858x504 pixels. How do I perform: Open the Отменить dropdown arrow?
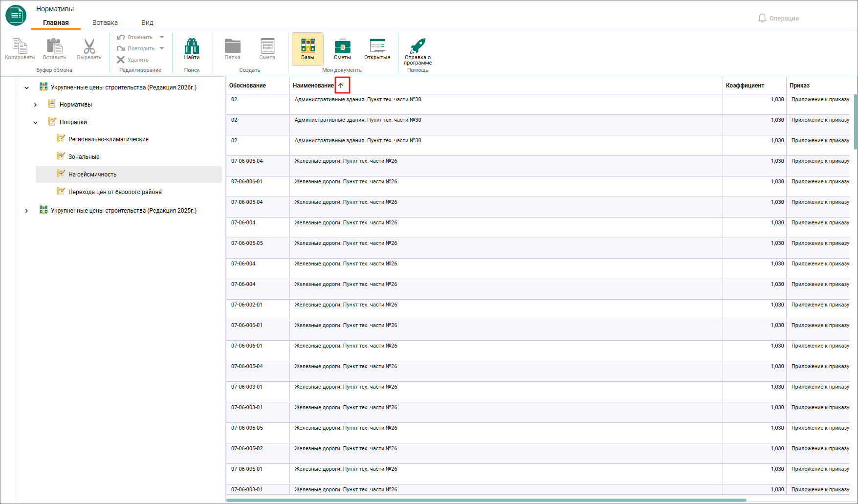162,37
